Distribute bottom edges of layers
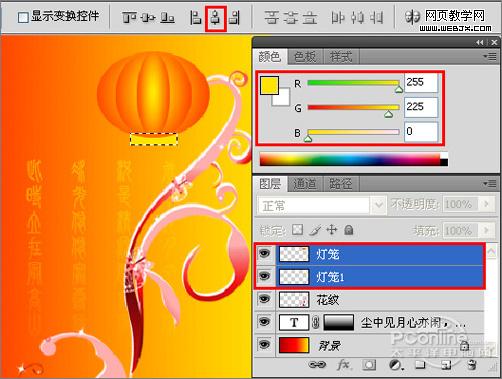 point(310,17)
